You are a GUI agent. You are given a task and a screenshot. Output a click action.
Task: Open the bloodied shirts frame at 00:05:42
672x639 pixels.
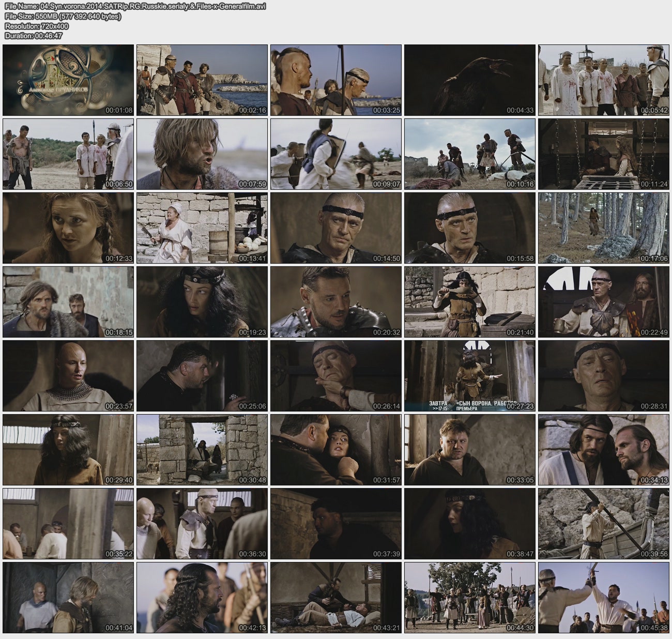click(603, 80)
